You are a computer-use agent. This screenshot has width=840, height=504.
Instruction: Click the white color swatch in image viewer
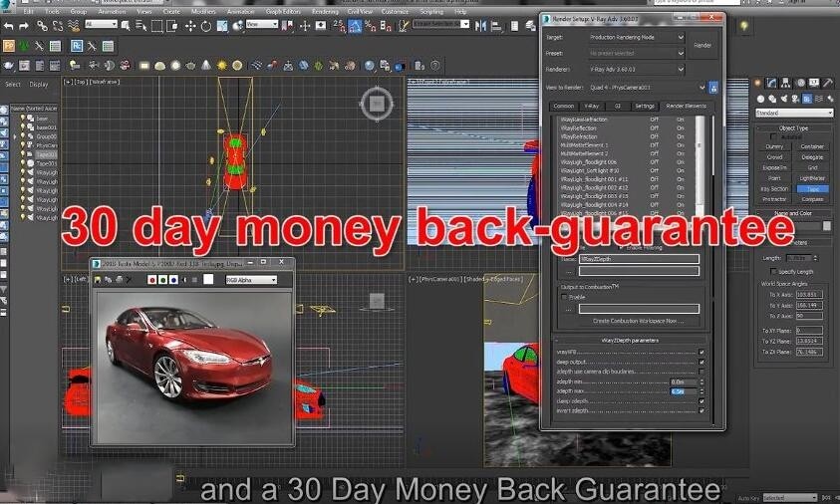[x=208, y=279]
